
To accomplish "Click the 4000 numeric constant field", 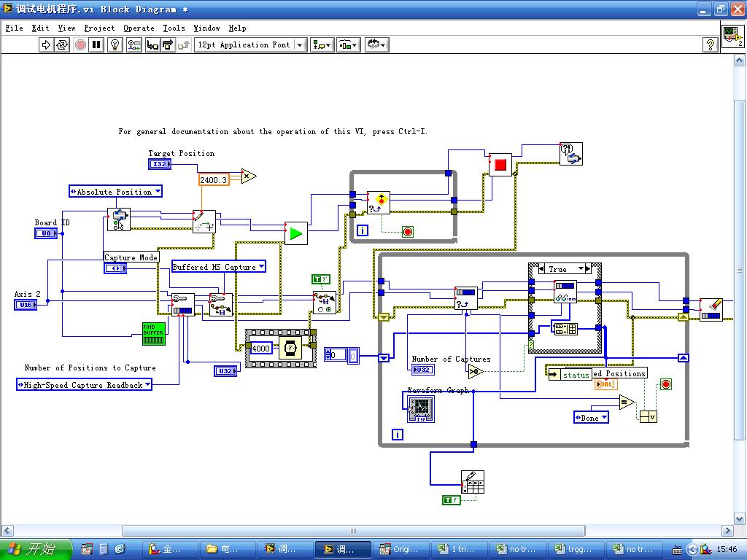I will coord(260,349).
